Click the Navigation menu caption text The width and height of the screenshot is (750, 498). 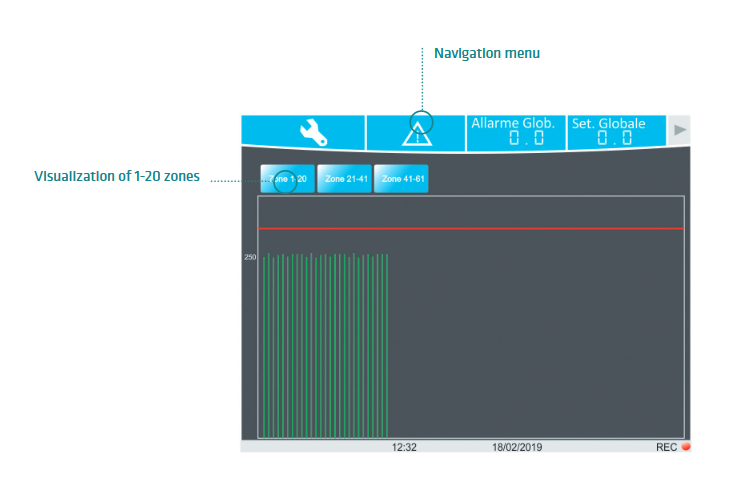tap(487, 53)
